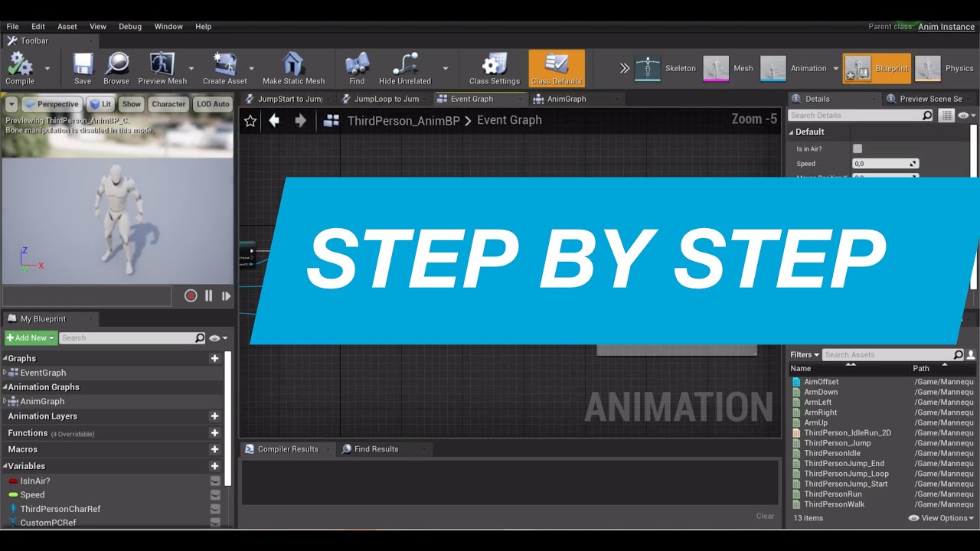Click the Character viewport button

tap(168, 104)
